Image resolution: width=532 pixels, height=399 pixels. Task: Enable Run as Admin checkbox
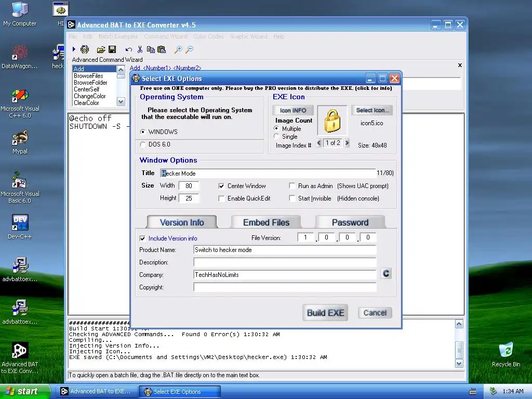(292, 186)
